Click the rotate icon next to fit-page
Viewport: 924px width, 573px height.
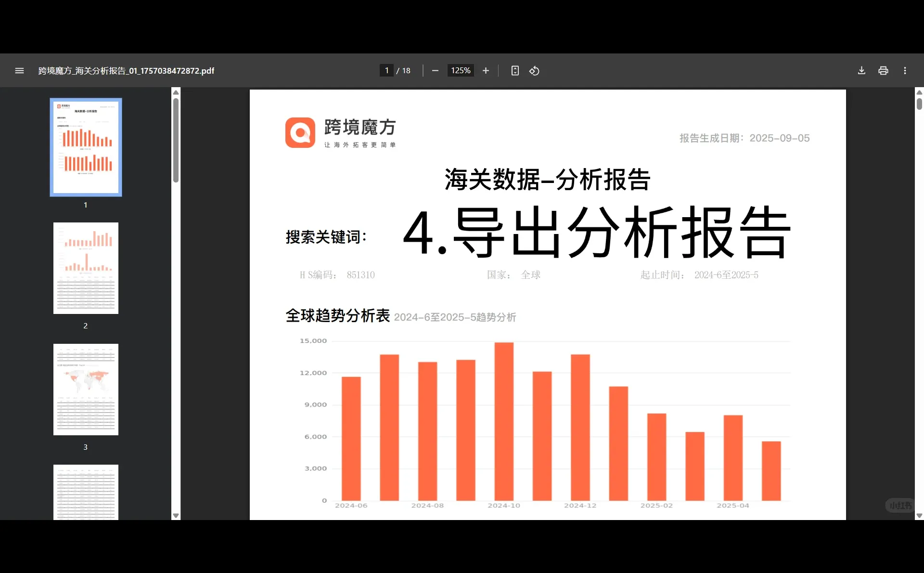pyautogui.click(x=534, y=70)
